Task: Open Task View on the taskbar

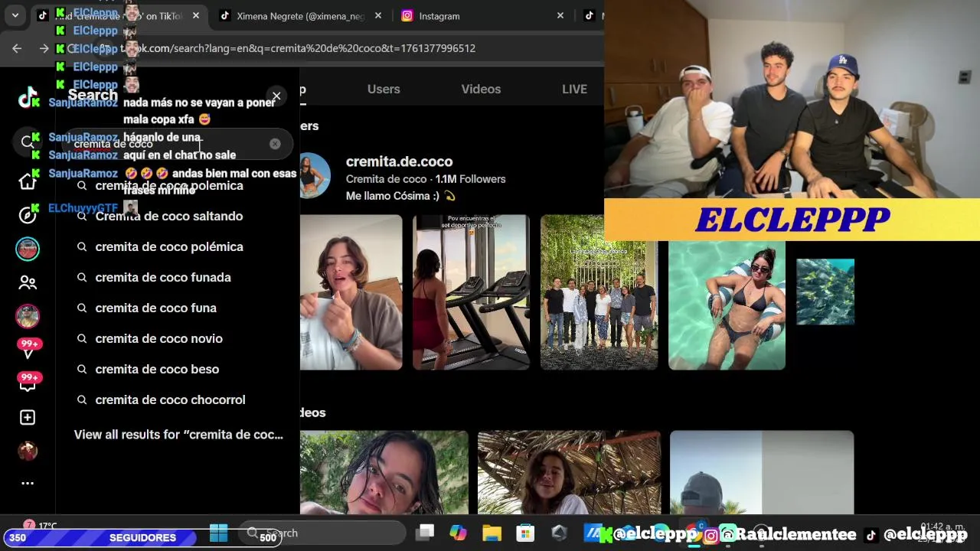Action: pos(426,533)
